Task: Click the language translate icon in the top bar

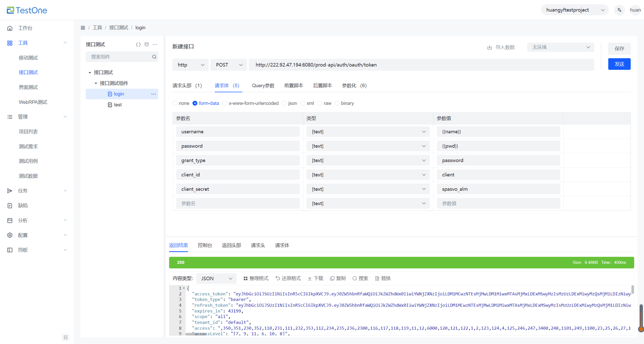Action: 619,10
